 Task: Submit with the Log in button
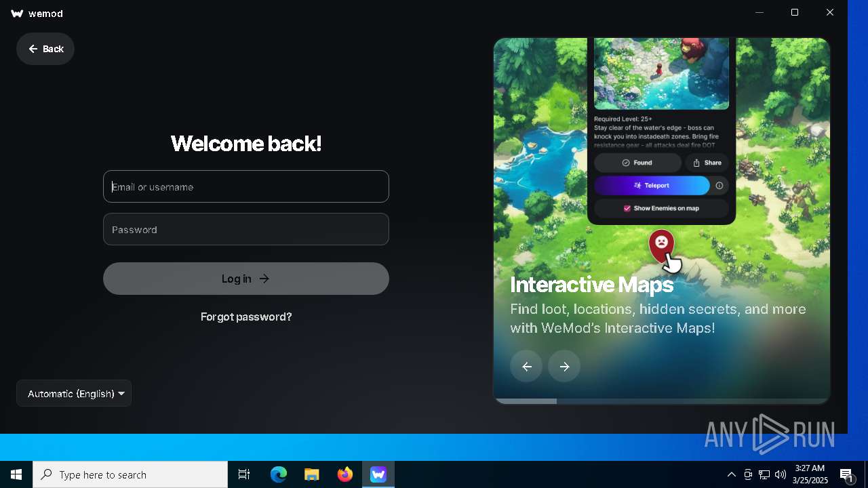click(x=246, y=279)
